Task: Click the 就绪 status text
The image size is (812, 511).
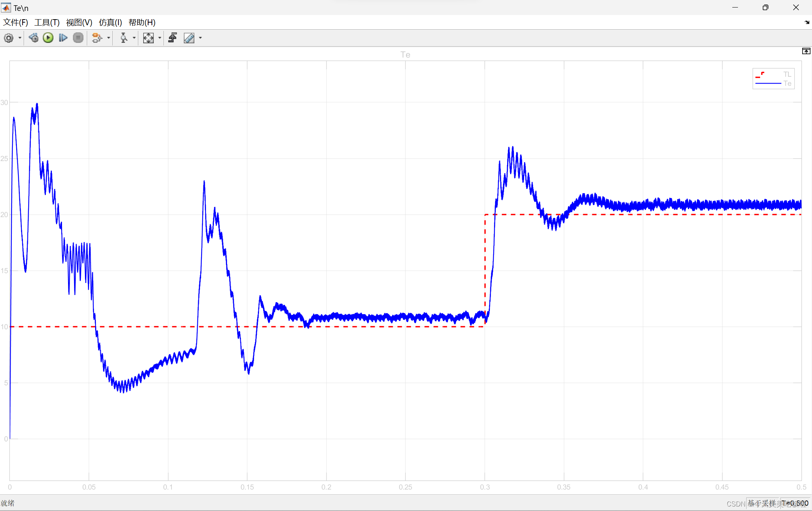Action: tap(8, 503)
